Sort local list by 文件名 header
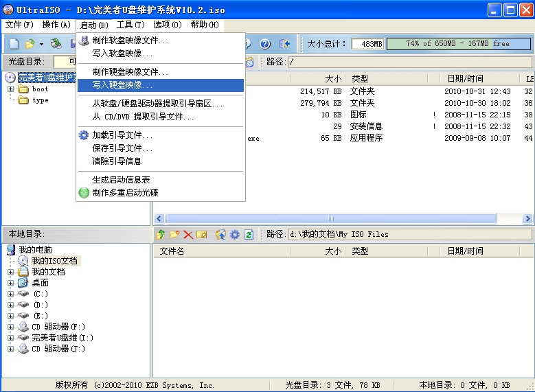535x392 pixels. coord(222,251)
